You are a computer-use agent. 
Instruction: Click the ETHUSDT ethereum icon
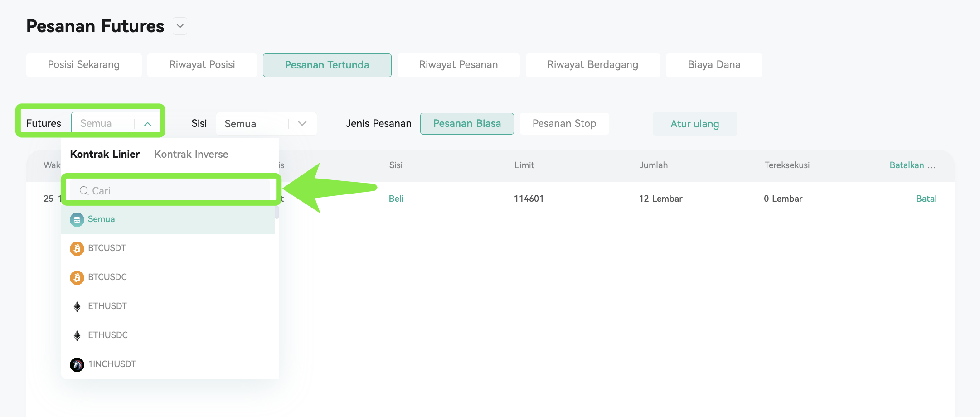(77, 307)
